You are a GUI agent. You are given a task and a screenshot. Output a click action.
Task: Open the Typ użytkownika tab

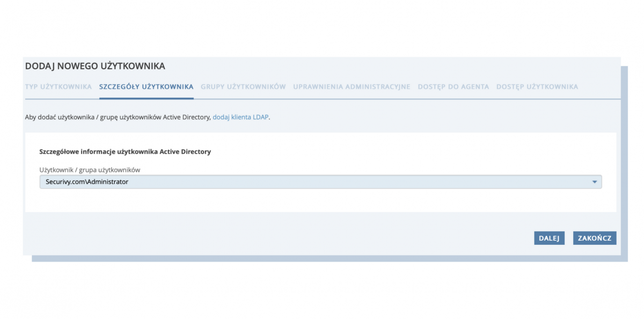click(x=58, y=86)
